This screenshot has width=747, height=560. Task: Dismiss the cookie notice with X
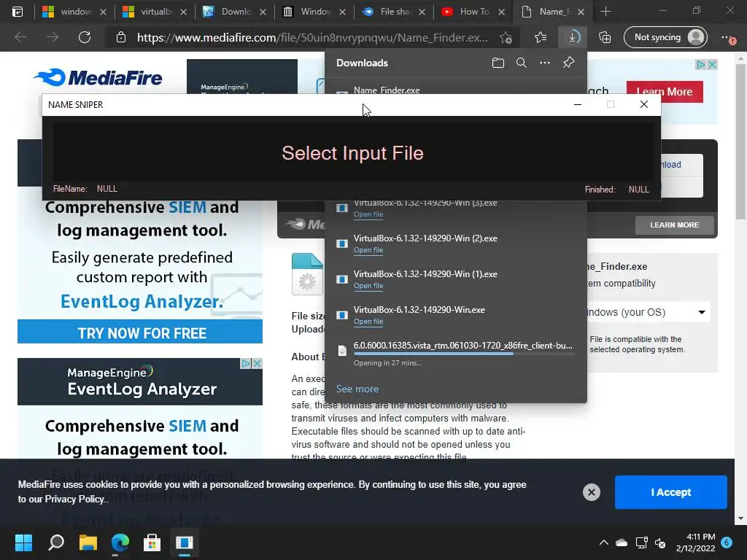(x=591, y=492)
